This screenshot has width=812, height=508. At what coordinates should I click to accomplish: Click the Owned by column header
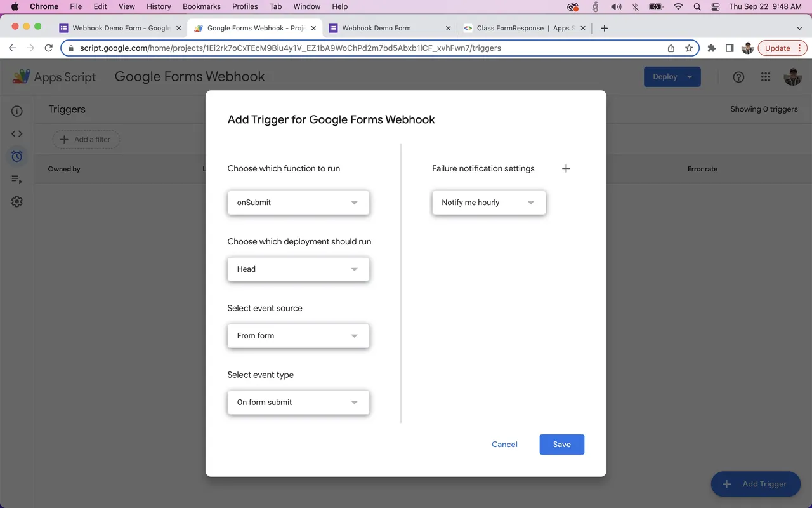pyautogui.click(x=64, y=169)
